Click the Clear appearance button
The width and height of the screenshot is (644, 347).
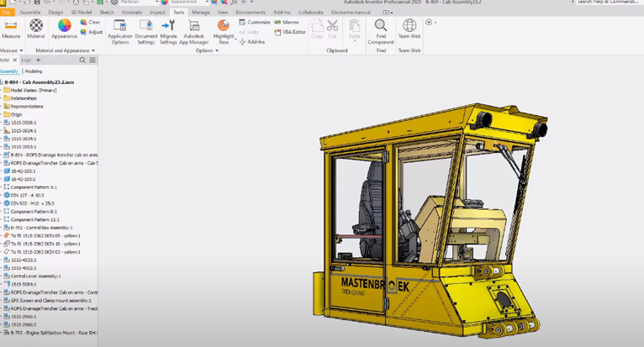[90, 22]
